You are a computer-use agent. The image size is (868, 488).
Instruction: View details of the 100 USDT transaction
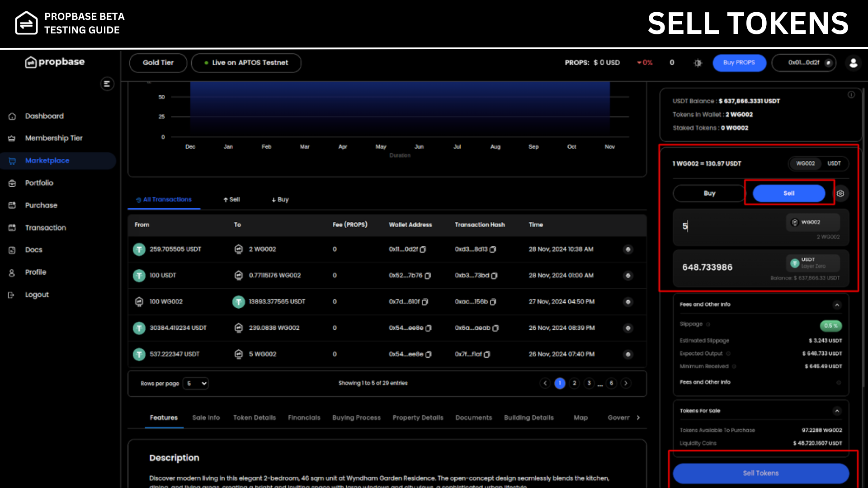coord(627,276)
